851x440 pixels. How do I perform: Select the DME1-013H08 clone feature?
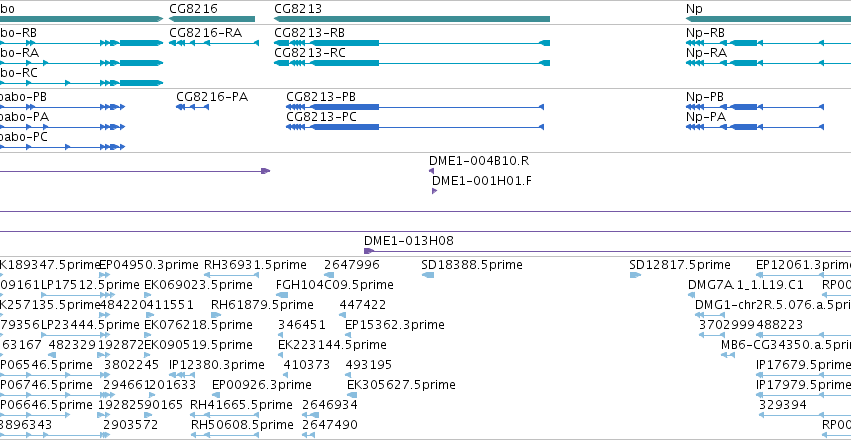[x=607, y=251]
